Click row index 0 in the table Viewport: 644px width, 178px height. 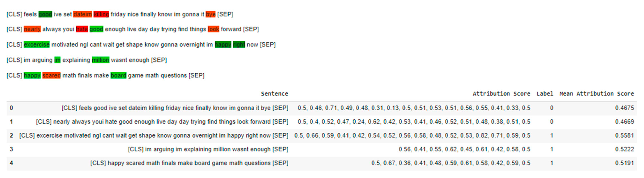pos(11,108)
